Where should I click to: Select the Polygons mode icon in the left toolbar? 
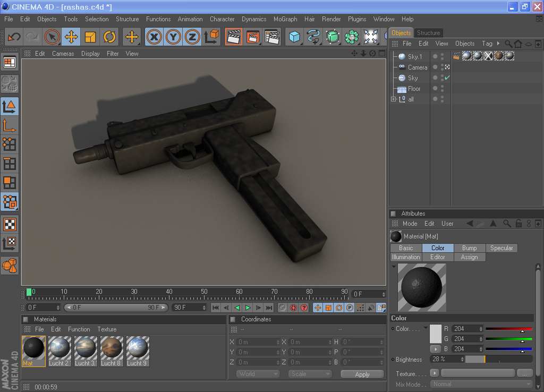click(10, 183)
